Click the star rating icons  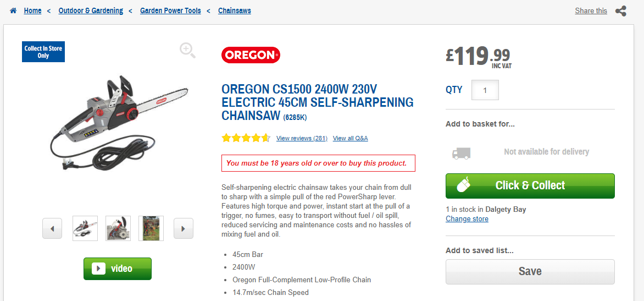point(246,138)
